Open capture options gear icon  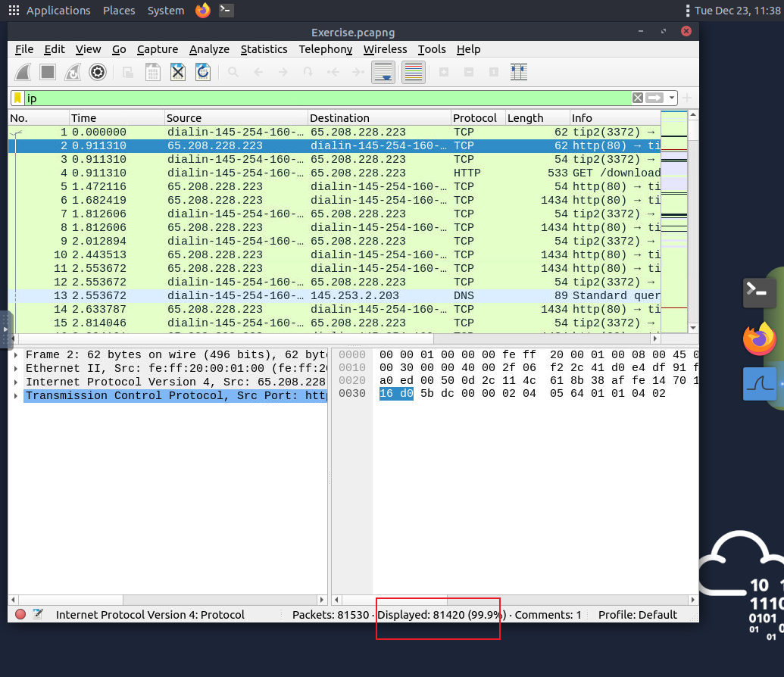98,73
